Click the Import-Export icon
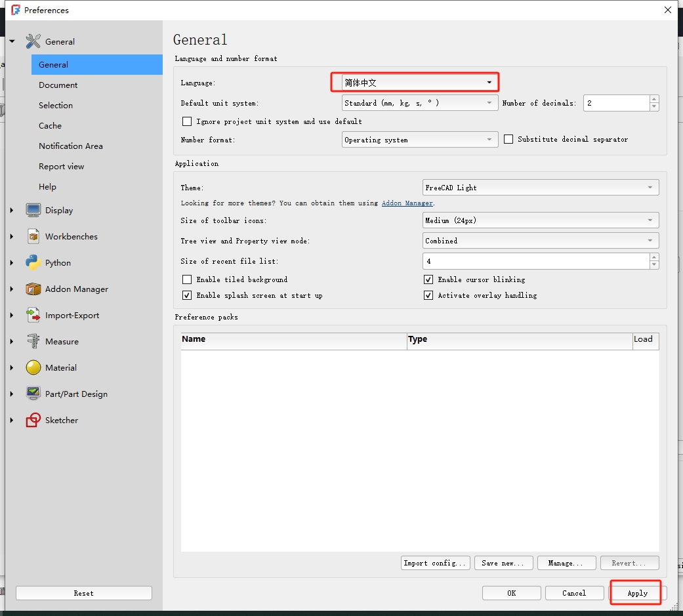 (x=33, y=315)
